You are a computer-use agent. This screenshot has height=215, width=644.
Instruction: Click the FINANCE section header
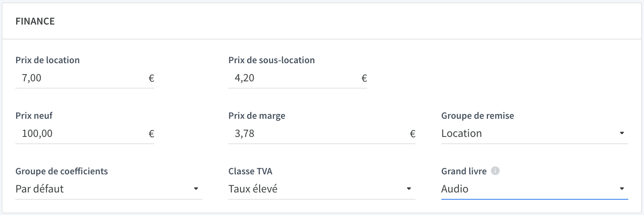[35, 21]
